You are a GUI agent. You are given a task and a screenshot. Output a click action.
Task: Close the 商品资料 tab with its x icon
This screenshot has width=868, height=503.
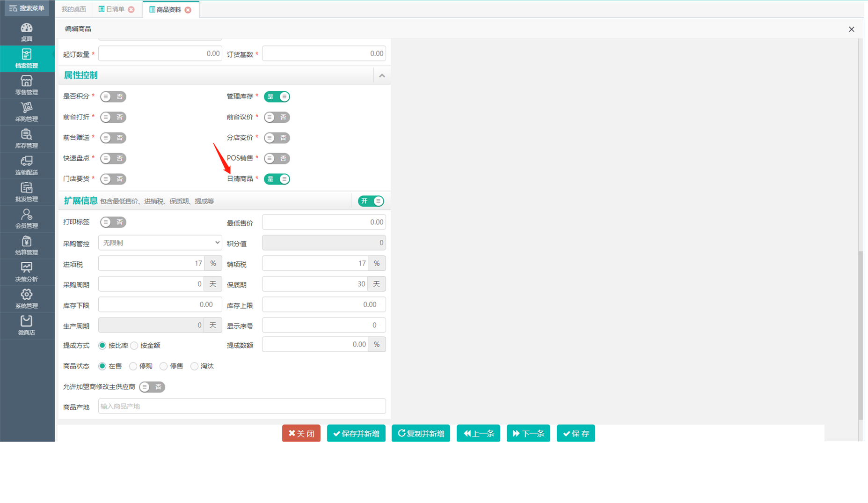(x=188, y=10)
